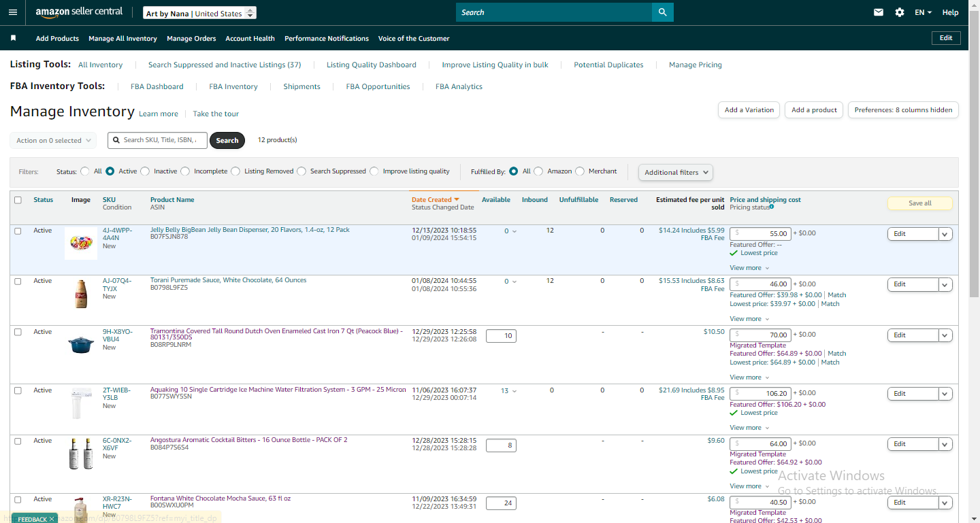The width and height of the screenshot is (980, 523).
Task: Open the settings gear icon
Action: (900, 12)
